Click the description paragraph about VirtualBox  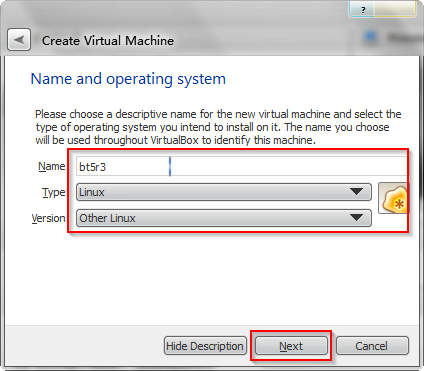pos(218,127)
